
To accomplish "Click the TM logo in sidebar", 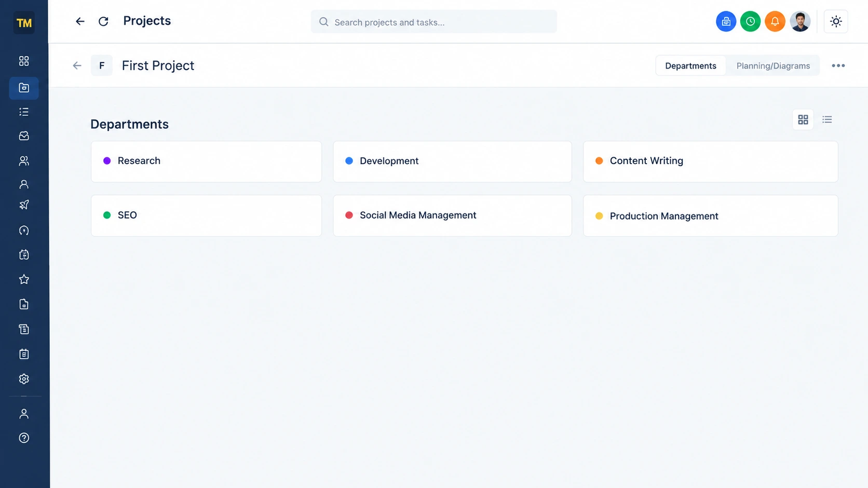I will (24, 23).
